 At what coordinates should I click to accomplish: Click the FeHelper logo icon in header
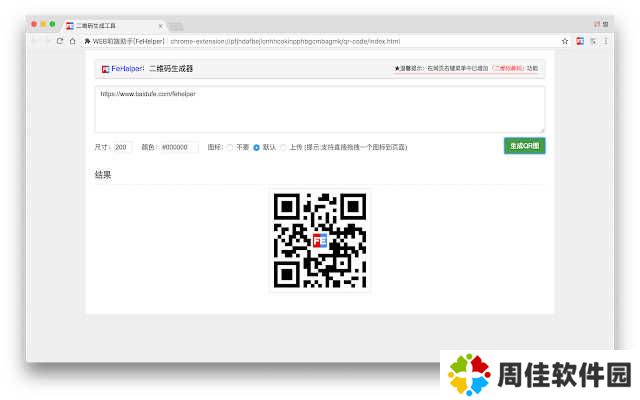click(105, 69)
